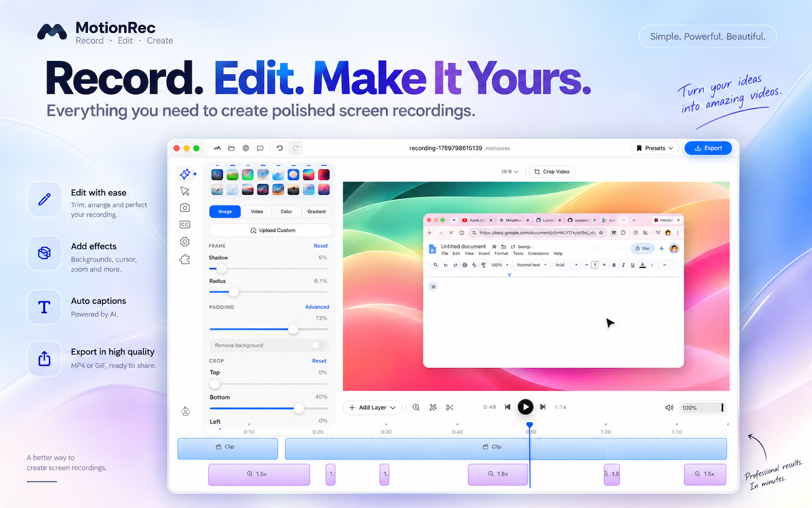Click the account profile icon in the sidebar
812x508 pixels.
point(186,411)
